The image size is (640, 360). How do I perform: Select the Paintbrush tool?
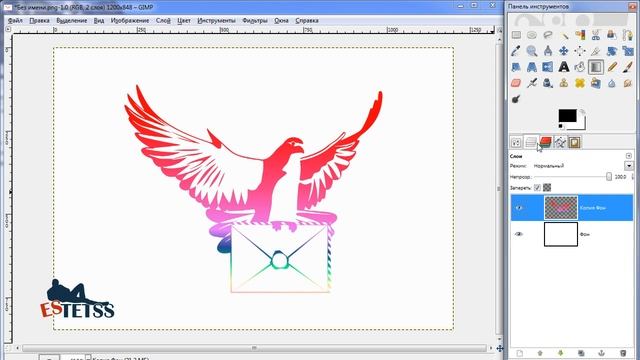click(627, 67)
